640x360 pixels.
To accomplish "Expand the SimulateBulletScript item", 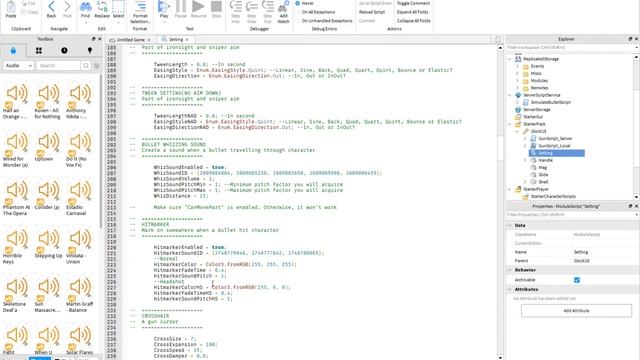I will pyautogui.click(x=518, y=102).
